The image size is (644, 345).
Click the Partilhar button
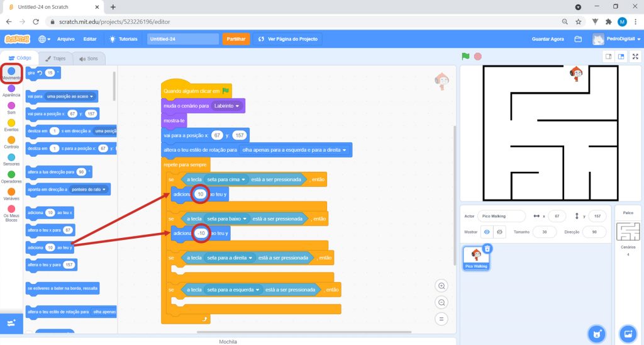coord(236,39)
